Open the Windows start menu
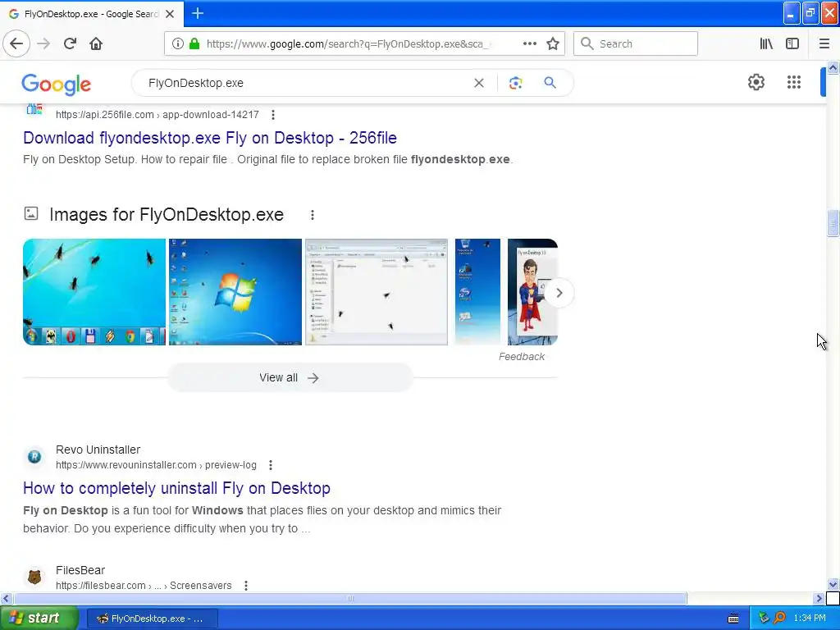This screenshot has height=630, width=840. (39, 618)
